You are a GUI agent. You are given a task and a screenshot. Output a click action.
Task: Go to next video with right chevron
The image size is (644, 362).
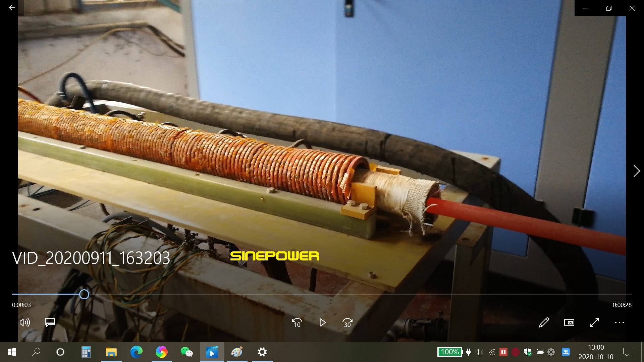pos(636,171)
